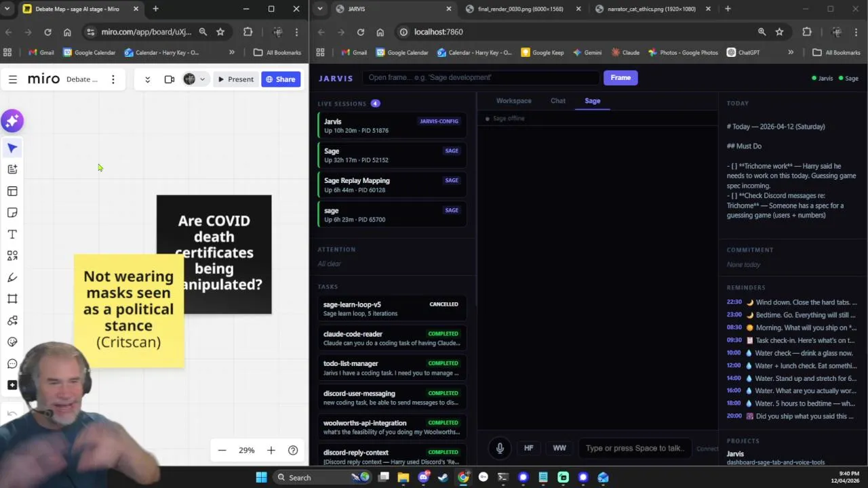Choose the Select cursor tool in Miro
The height and width of the screenshot is (488, 868).
pyautogui.click(x=12, y=148)
